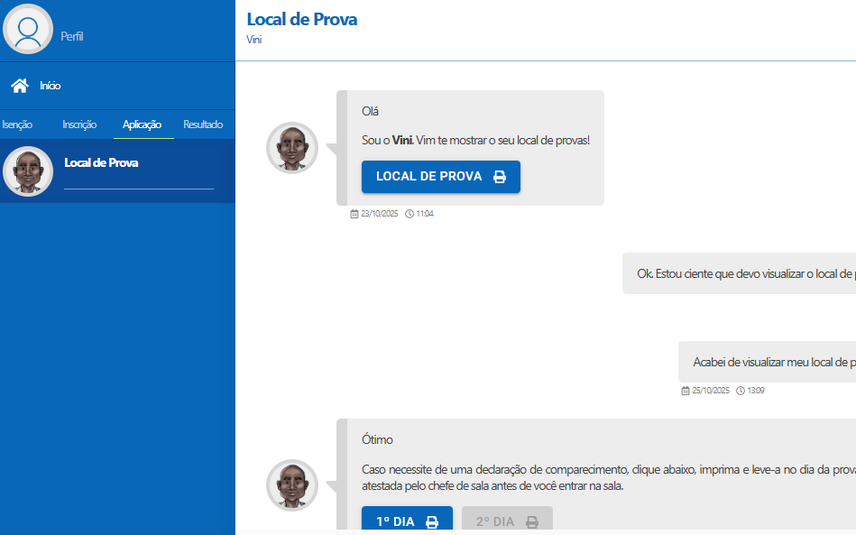Select Local de Prova in the sidebar

pyautogui.click(x=101, y=163)
